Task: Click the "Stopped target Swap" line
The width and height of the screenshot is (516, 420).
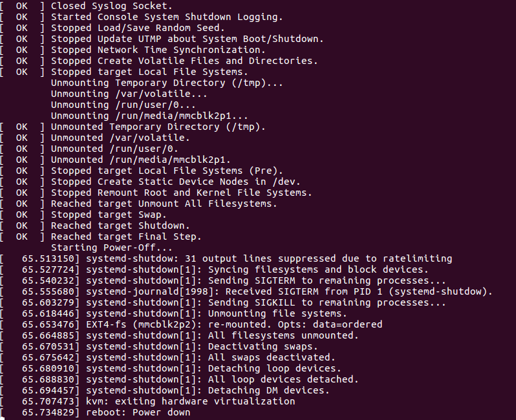Action: (109, 215)
